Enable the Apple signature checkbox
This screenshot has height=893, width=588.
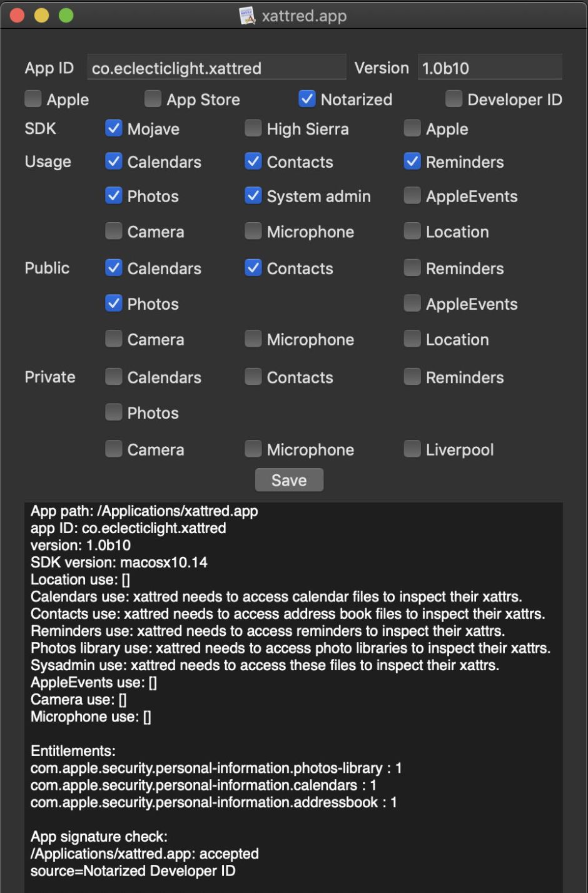(33, 99)
